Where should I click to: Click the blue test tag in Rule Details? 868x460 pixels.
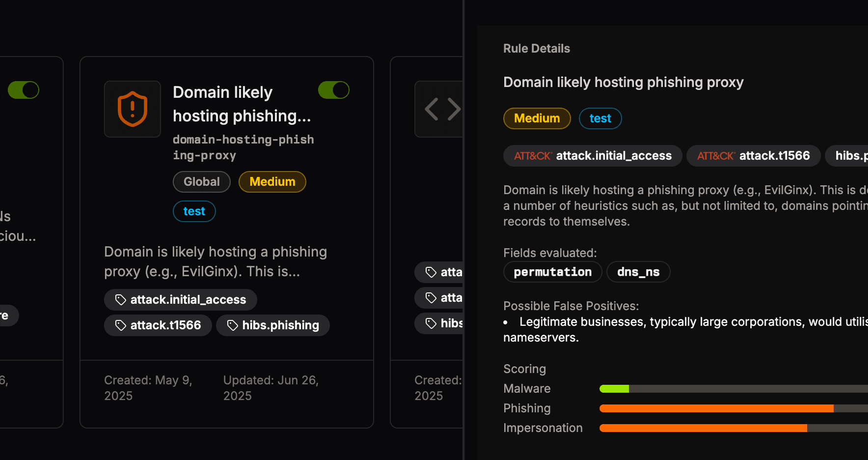point(600,118)
